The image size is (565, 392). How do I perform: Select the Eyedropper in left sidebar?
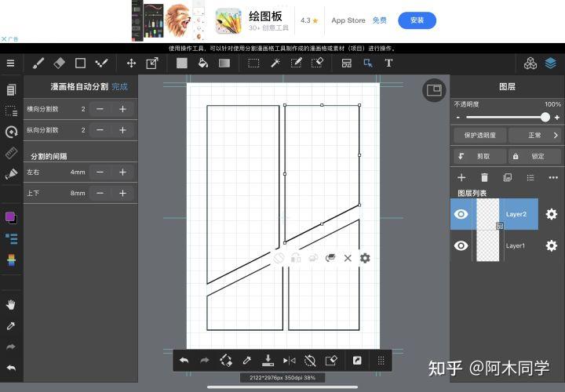11,326
